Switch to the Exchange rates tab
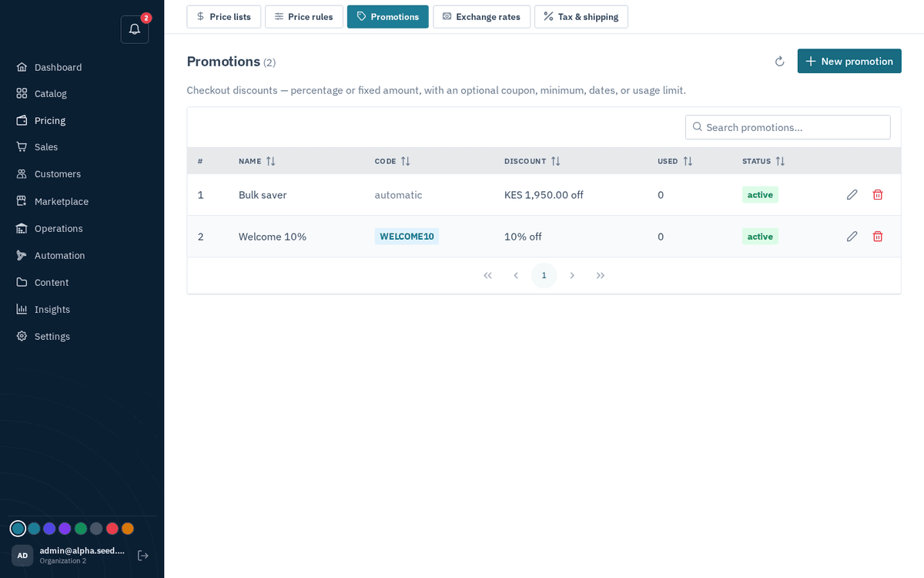The width and height of the screenshot is (924, 578). click(x=481, y=17)
